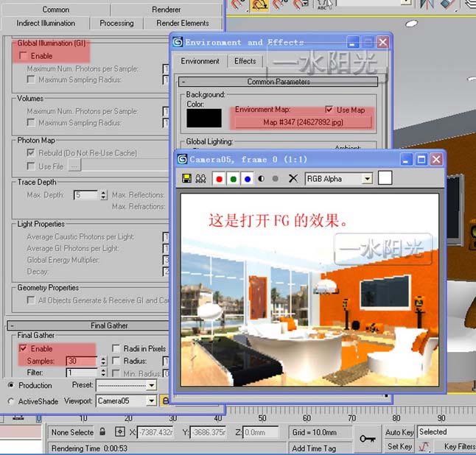
Task: Toggle Absolute/Offset transform type-in mode icon
Action: pyautogui.click(x=120, y=431)
